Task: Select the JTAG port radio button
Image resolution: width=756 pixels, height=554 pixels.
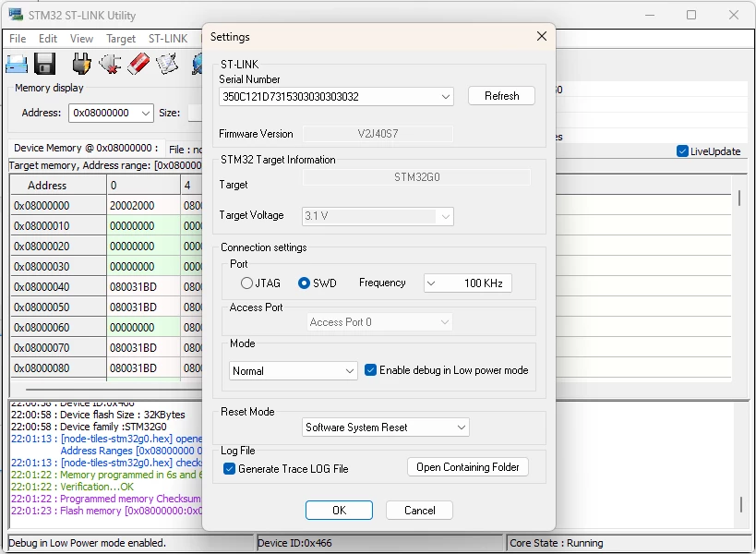Action: click(246, 283)
